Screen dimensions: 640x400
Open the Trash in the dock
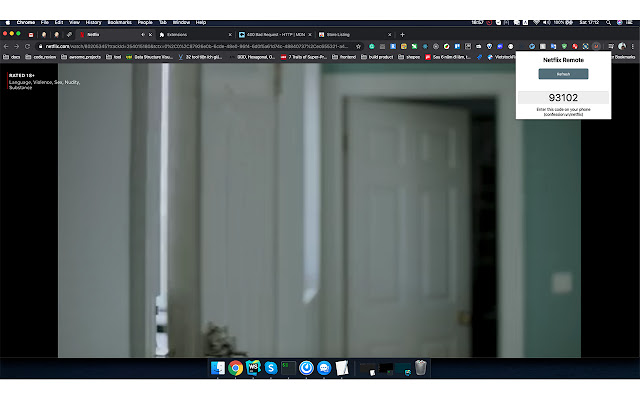(x=421, y=368)
